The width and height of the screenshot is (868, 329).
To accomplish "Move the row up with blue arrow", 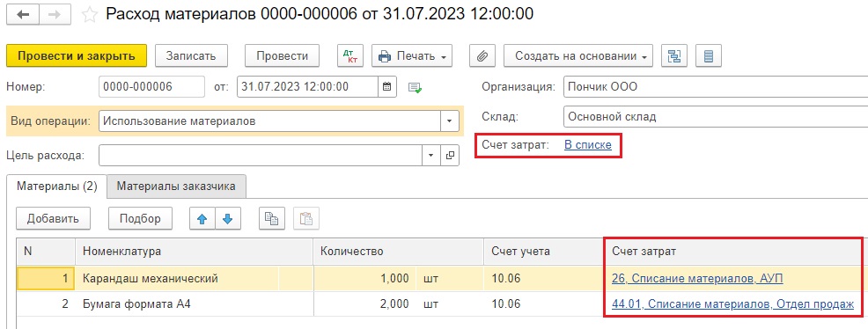I will click(202, 218).
